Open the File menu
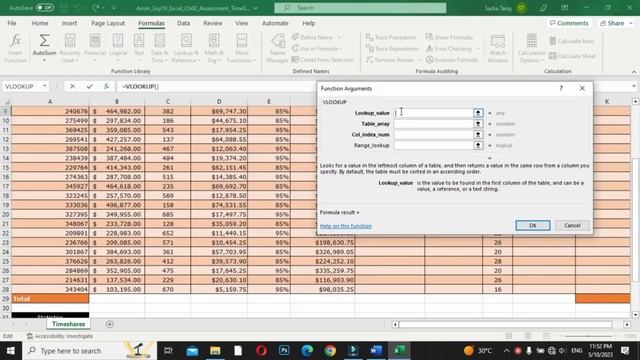The image size is (640, 360). pos(12,23)
